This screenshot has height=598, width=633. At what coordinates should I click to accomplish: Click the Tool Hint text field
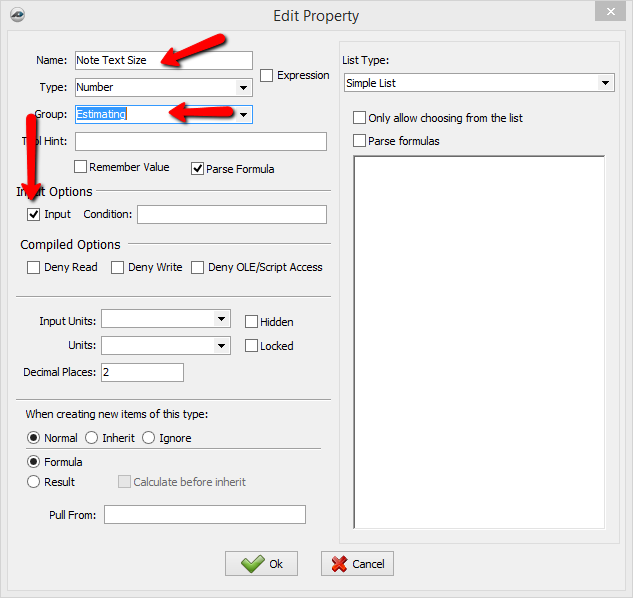[201, 142]
